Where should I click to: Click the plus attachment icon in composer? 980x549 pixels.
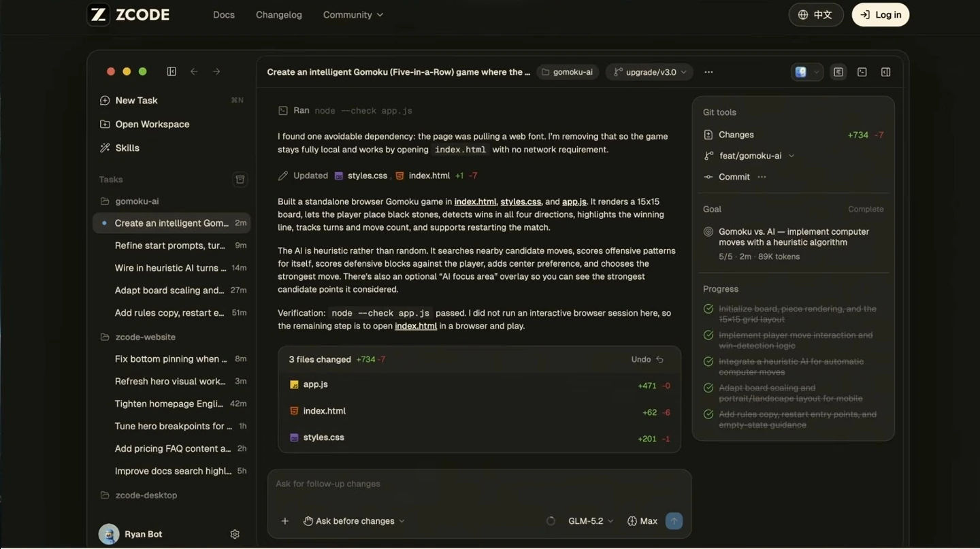pyautogui.click(x=285, y=521)
